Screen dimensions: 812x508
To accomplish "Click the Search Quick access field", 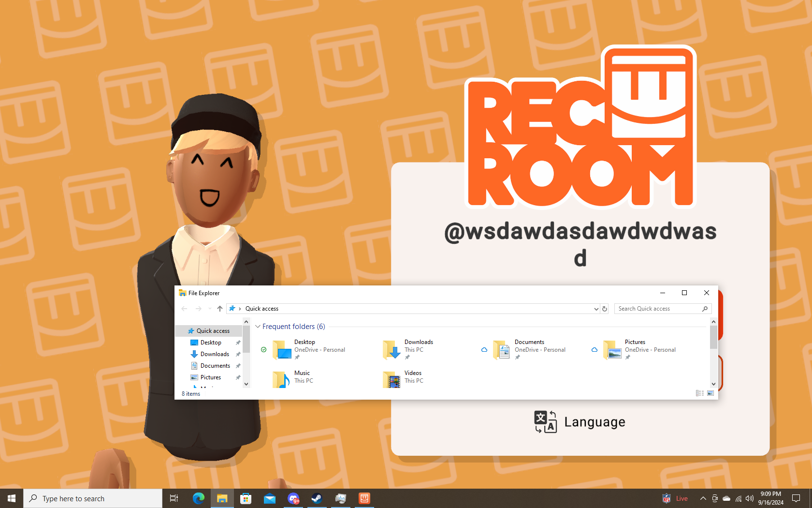I will click(663, 309).
